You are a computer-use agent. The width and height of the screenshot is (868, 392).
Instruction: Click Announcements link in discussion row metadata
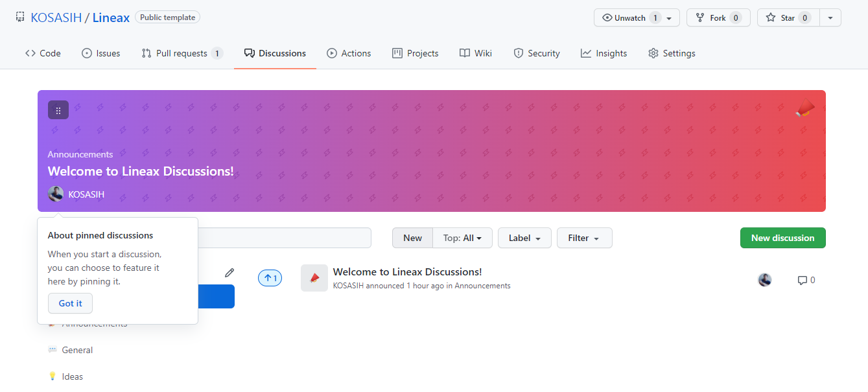(x=482, y=286)
